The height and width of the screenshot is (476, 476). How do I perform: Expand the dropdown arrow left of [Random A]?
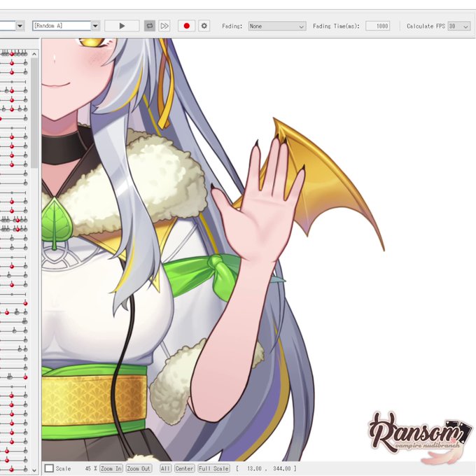point(20,26)
